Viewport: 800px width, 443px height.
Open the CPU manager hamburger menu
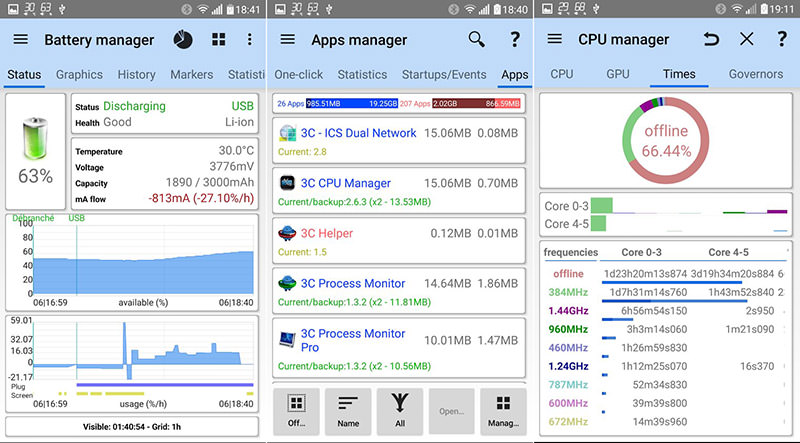(x=555, y=40)
